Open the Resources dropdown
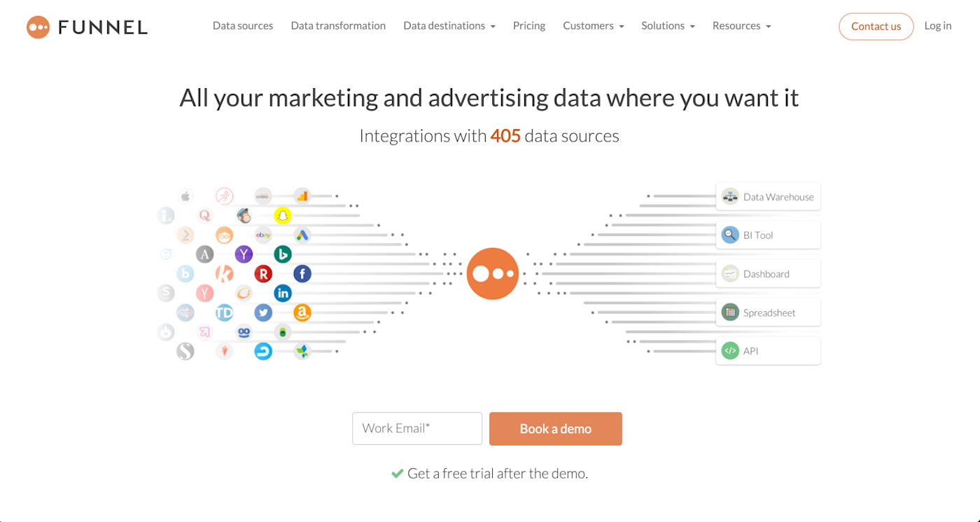 (741, 25)
